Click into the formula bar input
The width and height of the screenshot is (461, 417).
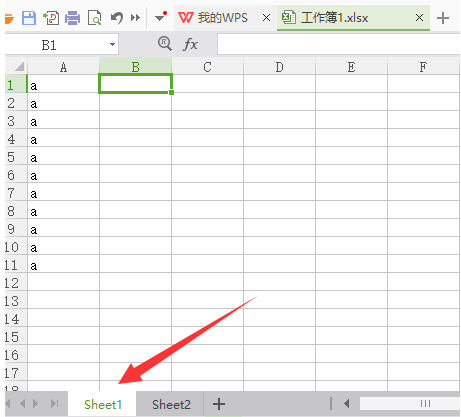(x=338, y=44)
